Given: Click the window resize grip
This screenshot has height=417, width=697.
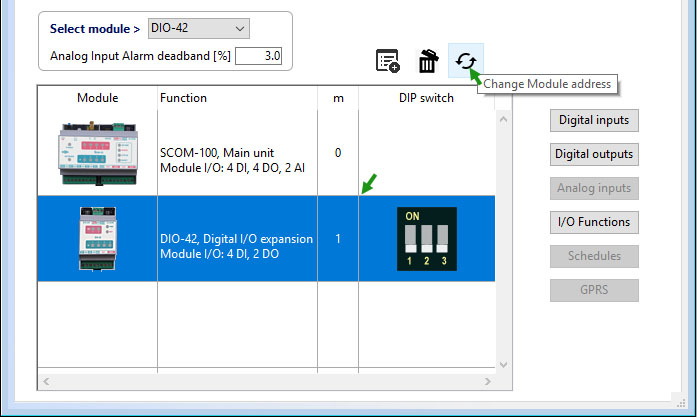Looking at the screenshot, I should coord(681,402).
